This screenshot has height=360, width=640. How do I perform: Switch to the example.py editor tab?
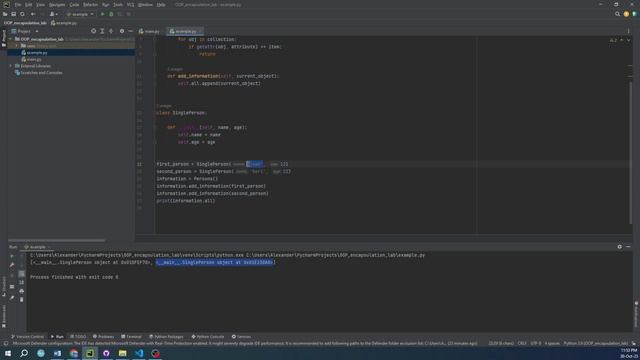[x=185, y=31]
